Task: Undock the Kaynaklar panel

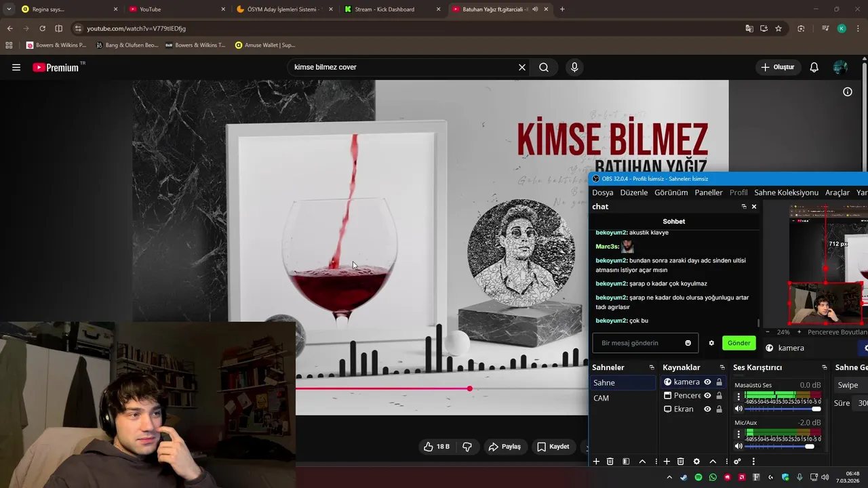Action: [x=722, y=367]
